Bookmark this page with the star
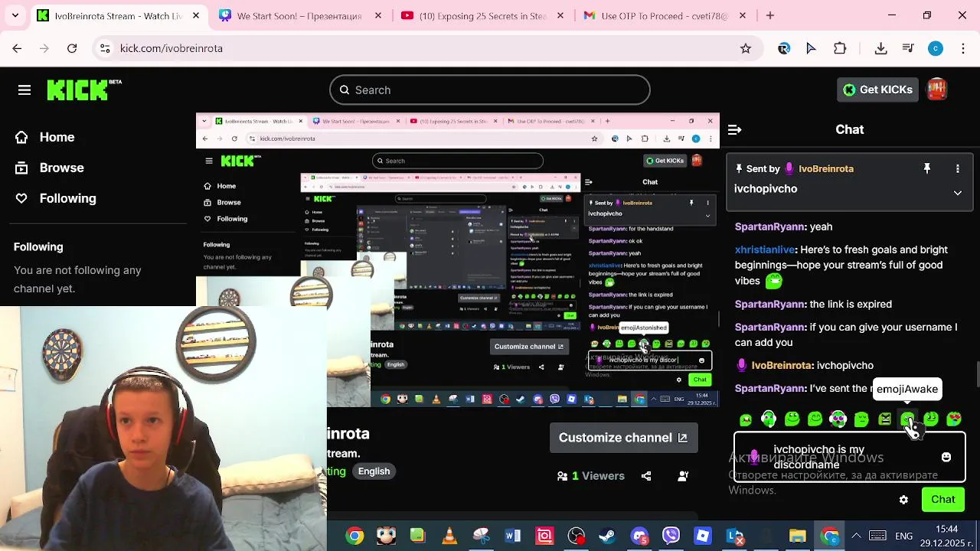Screen dimensions: 980x551 746,48
